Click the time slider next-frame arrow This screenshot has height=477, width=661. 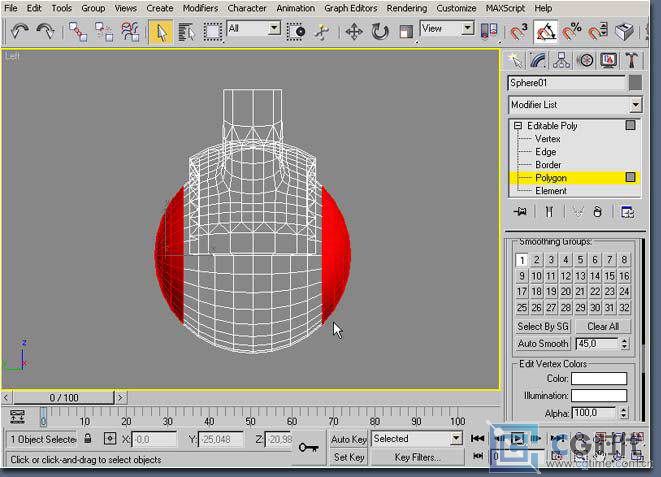click(x=121, y=397)
